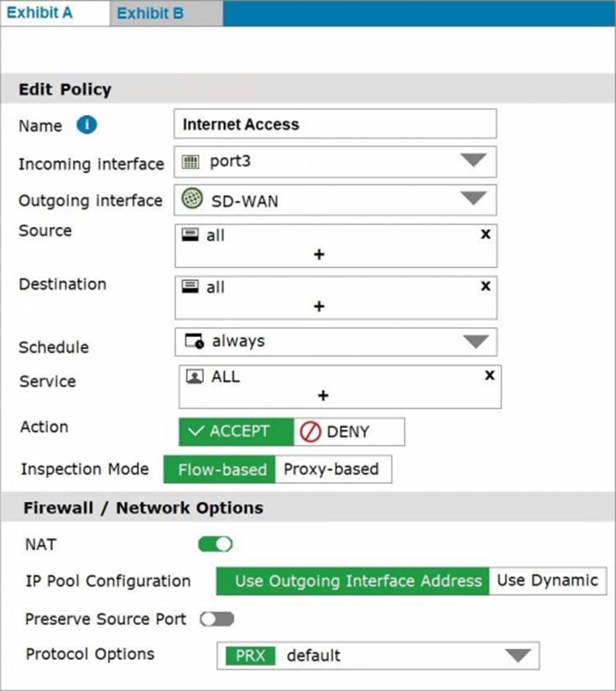Open the Incoming interface dropdown

pos(472,161)
